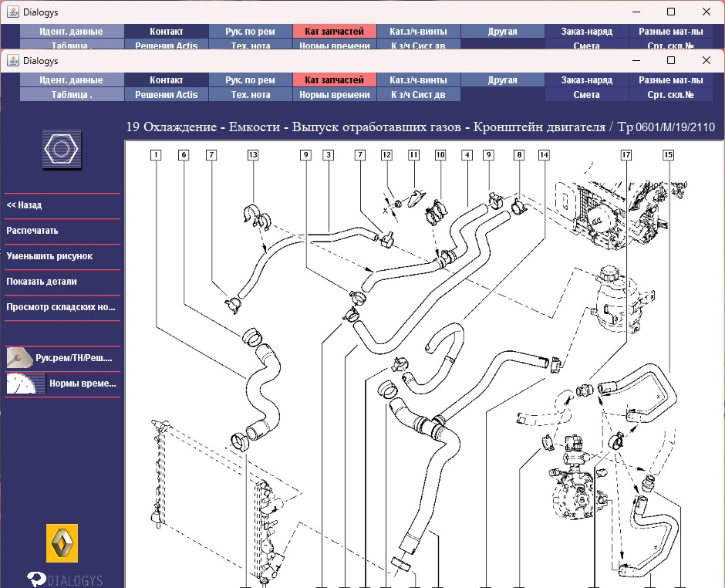725x588 pixels.
Task: Go back using the << Назад link
Action: click(x=25, y=205)
